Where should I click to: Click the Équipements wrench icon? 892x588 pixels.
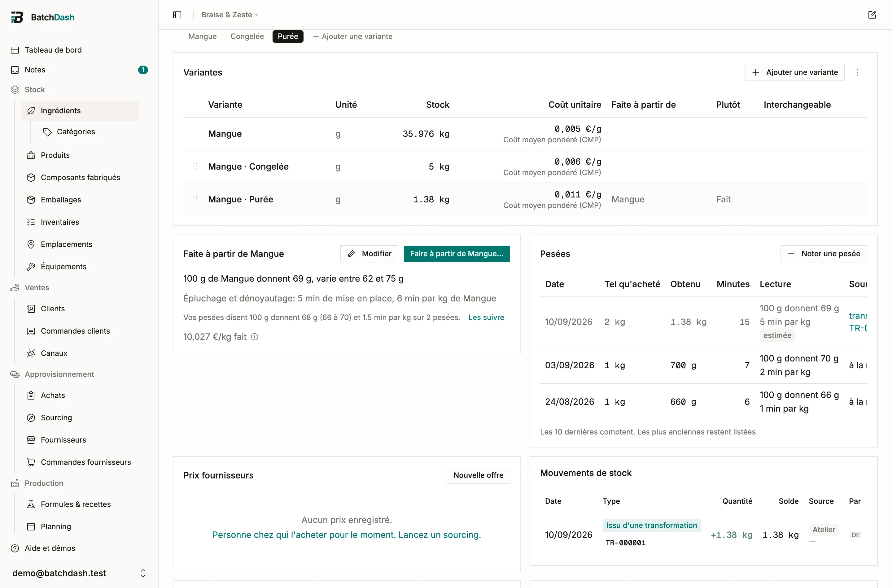coord(31,267)
